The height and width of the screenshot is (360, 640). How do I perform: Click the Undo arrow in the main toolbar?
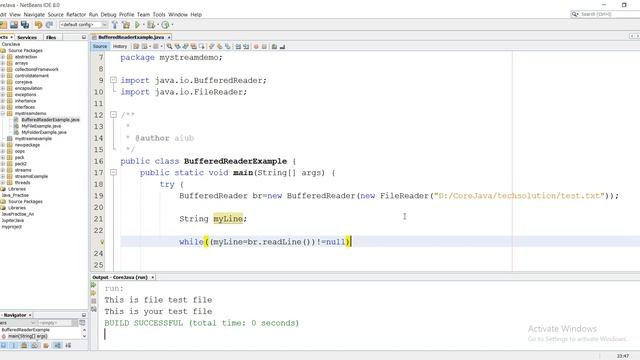(x=38, y=25)
